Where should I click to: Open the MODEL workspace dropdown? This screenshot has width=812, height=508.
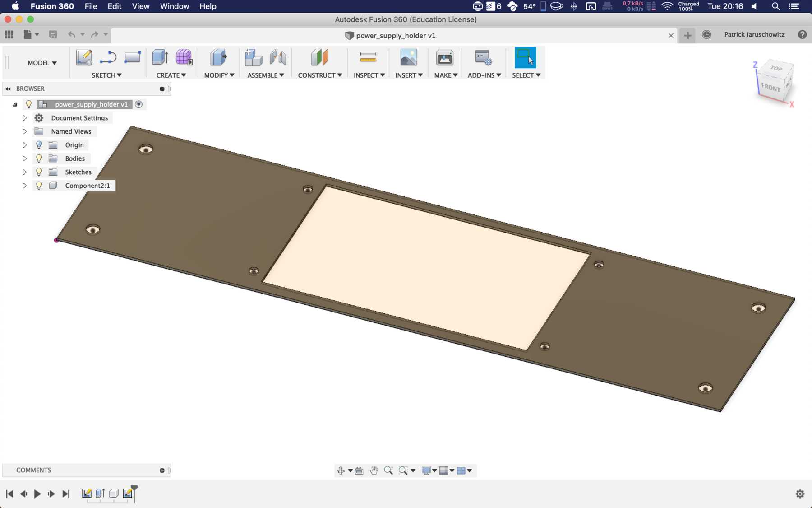42,63
